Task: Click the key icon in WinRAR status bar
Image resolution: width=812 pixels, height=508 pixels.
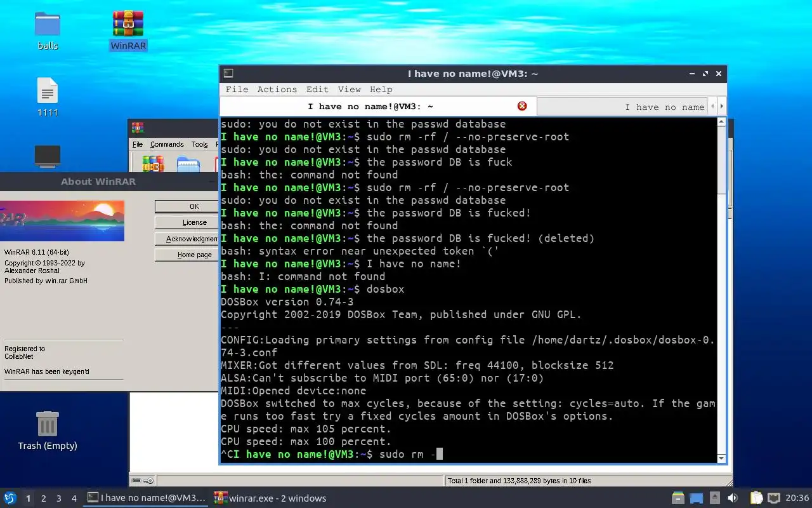Action: [x=148, y=481]
